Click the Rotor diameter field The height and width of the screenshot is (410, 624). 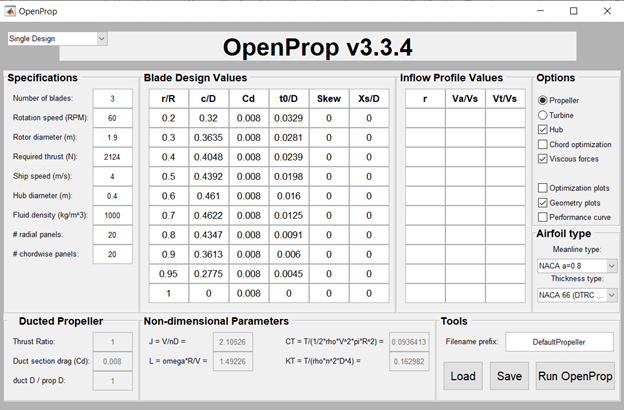pos(113,137)
